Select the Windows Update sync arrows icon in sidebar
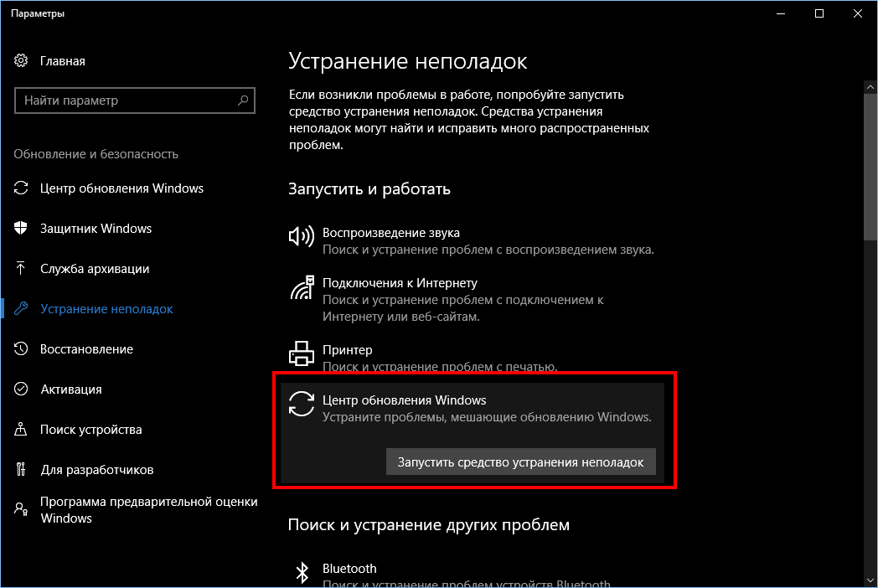 pos(21,188)
